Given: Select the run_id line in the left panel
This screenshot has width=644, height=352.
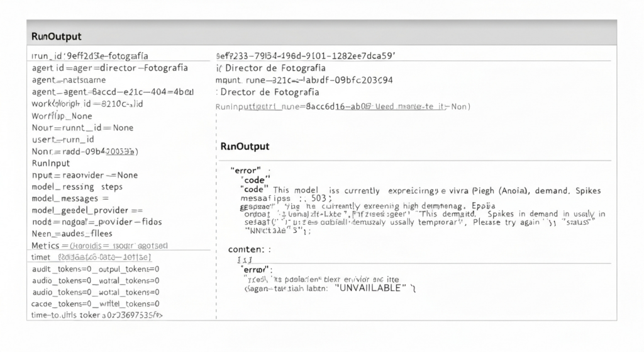Looking at the screenshot, I should [90, 56].
